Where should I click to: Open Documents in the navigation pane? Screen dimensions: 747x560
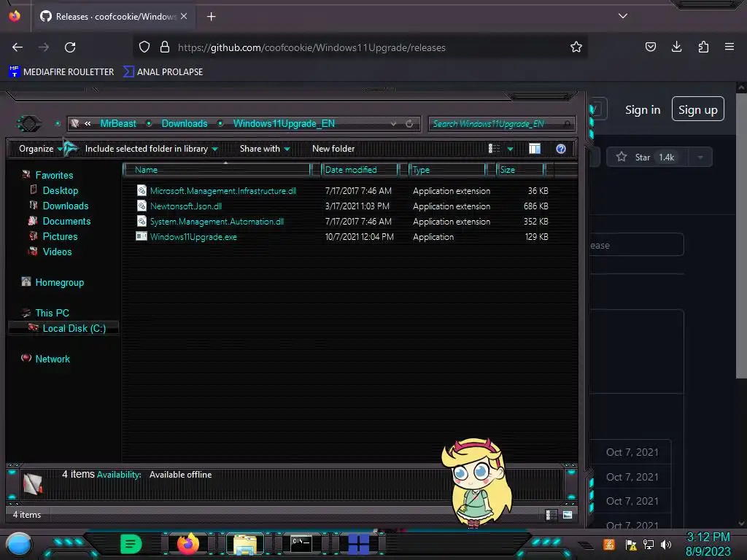coord(66,221)
